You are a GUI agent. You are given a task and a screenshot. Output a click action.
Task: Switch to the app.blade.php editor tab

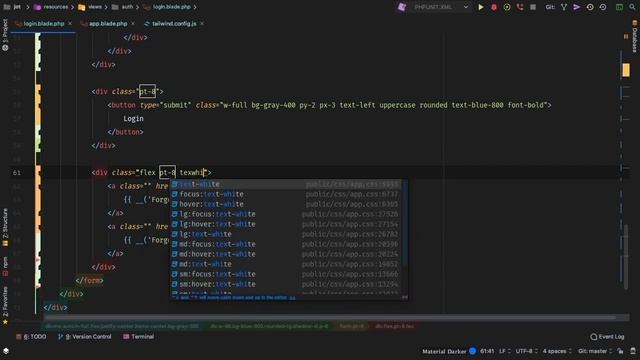(x=104, y=24)
